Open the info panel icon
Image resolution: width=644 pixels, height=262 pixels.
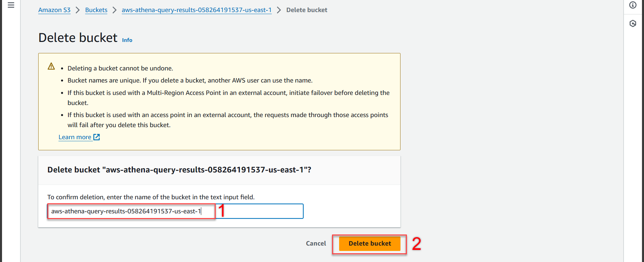click(x=633, y=5)
